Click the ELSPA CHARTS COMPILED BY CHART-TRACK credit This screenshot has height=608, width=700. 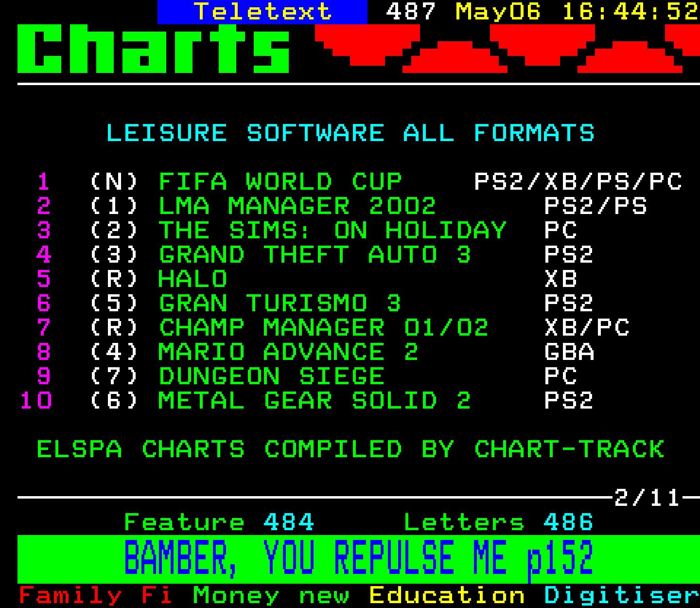(x=350, y=449)
